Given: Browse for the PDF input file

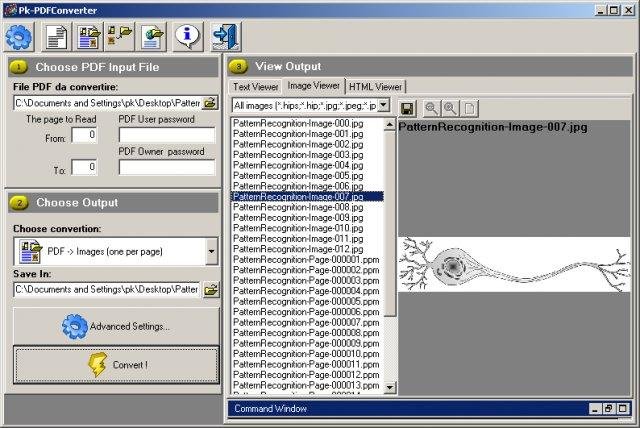Looking at the screenshot, I should pos(210,103).
